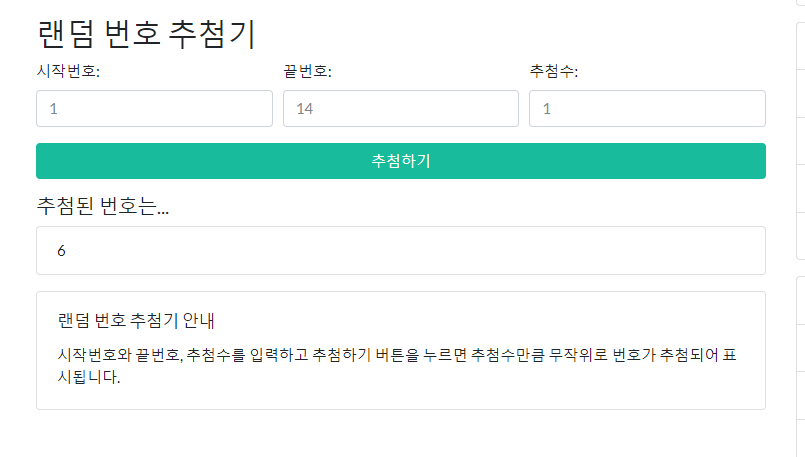Click the 추첨수: label
Image resolution: width=805 pixels, height=457 pixels.
[x=554, y=72]
